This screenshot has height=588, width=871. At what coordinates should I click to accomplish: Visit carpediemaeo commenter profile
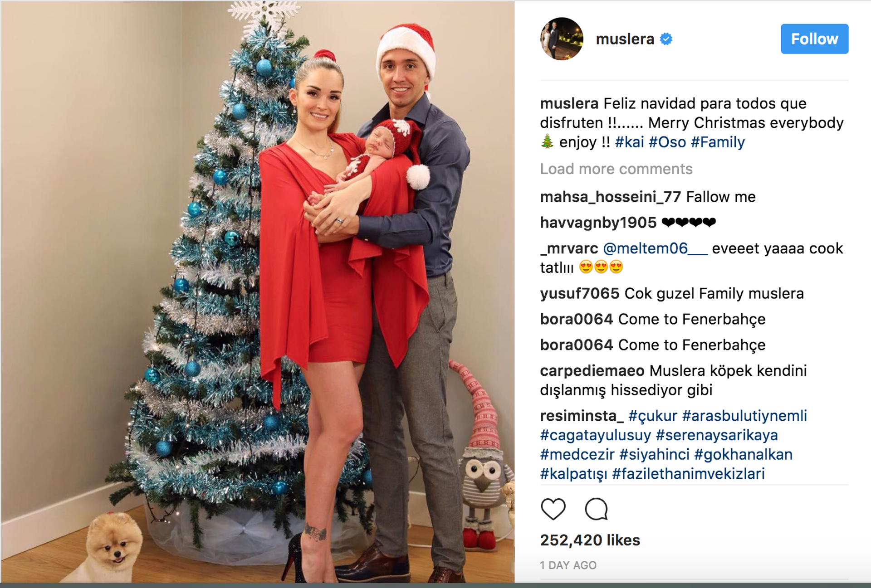[x=592, y=371]
